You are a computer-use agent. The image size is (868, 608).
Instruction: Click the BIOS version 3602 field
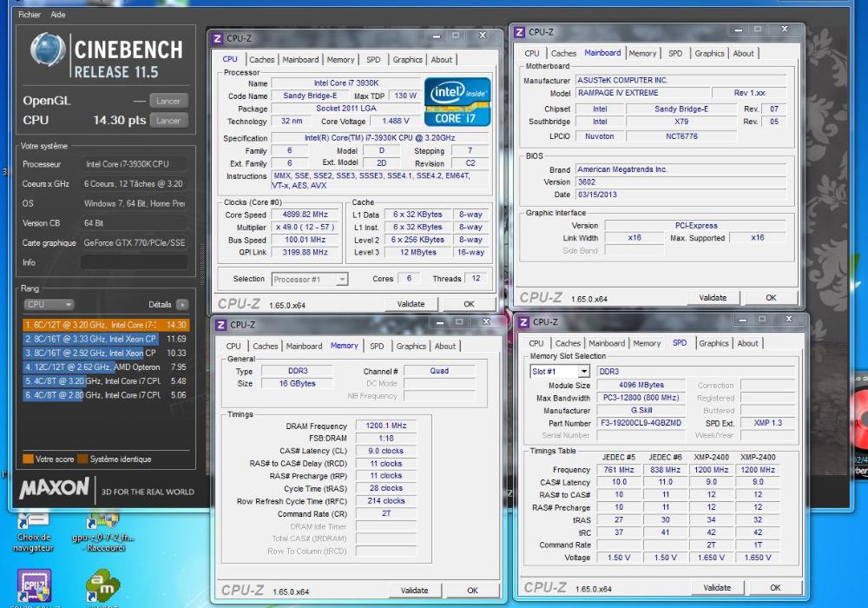coord(681,182)
